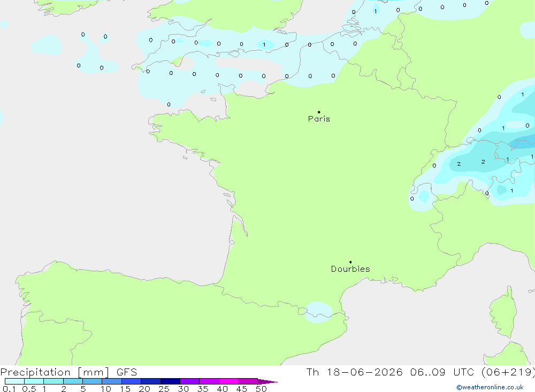Click the precipitation value 1 in English Channel
Viewport: 535px width, 392px height.
[x=264, y=45]
